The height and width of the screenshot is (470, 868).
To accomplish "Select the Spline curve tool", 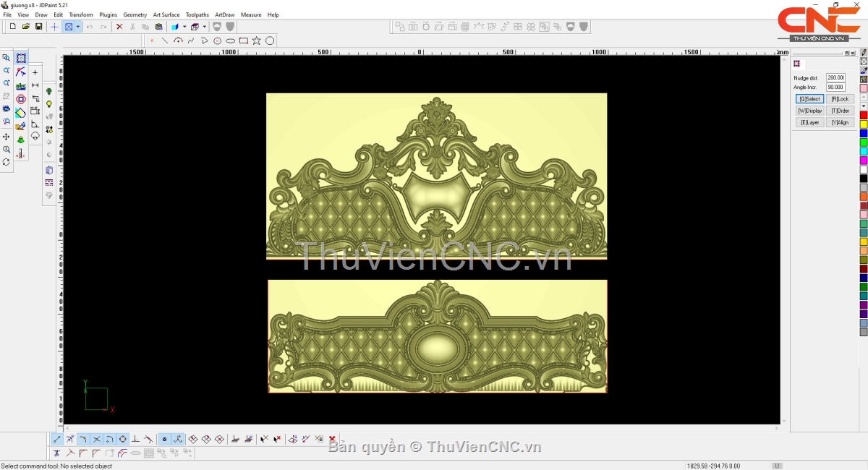I will click(x=191, y=40).
